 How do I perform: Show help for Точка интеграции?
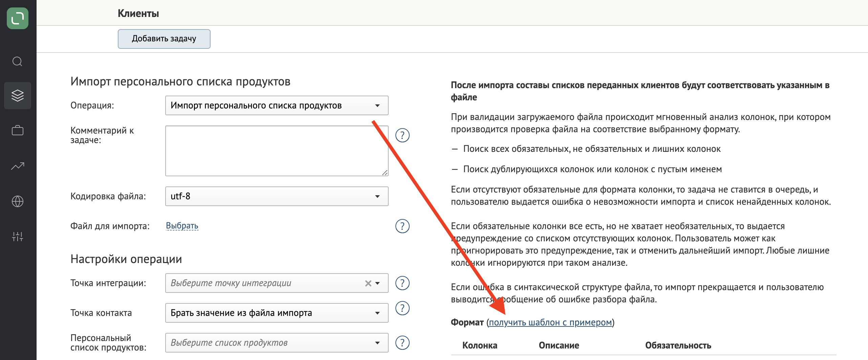[x=403, y=283]
